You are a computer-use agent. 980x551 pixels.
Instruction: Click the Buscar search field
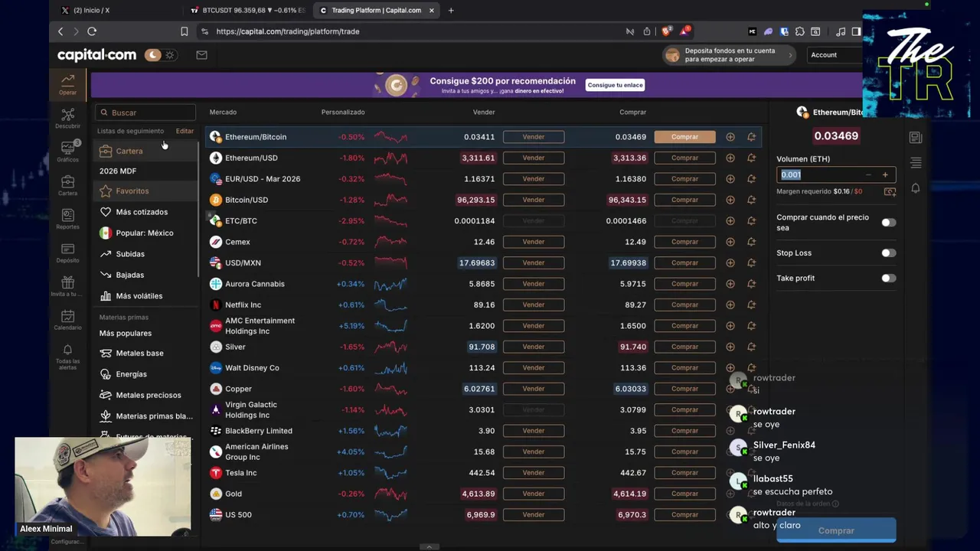[x=145, y=112]
